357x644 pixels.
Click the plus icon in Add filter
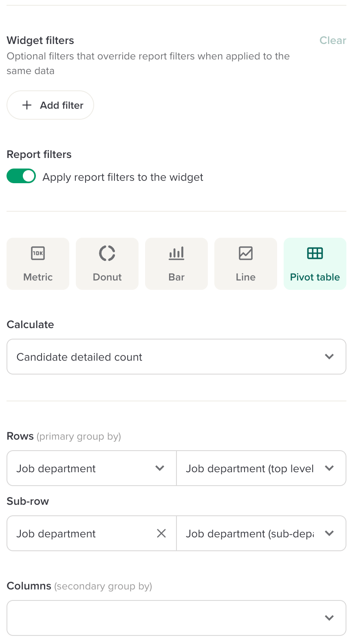coord(27,105)
